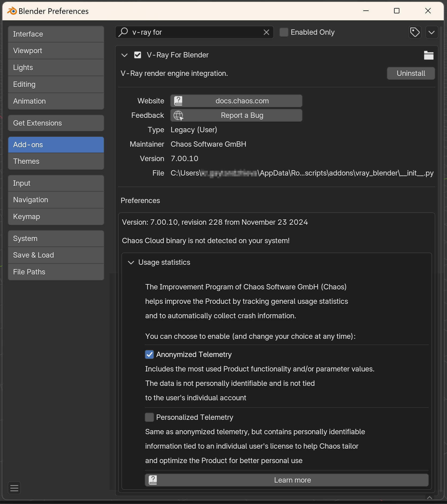447x504 pixels.
Task: Click the Legacy (User) type text
Action: coord(194,130)
